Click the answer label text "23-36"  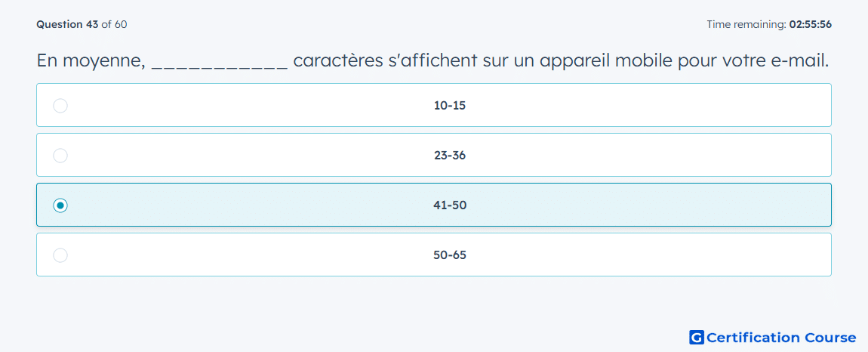tap(450, 155)
